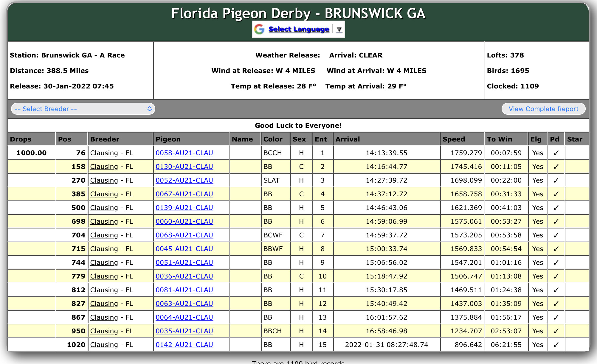Click the Paid checkmark for entry 15
Image resolution: width=597 pixels, height=364 pixels.
tap(556, 345)
